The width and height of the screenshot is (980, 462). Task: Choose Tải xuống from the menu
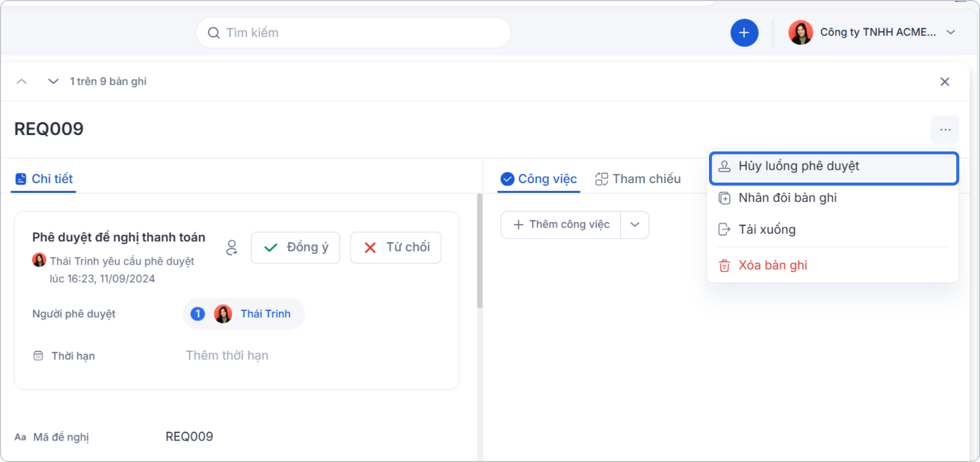tap(834, 229)
